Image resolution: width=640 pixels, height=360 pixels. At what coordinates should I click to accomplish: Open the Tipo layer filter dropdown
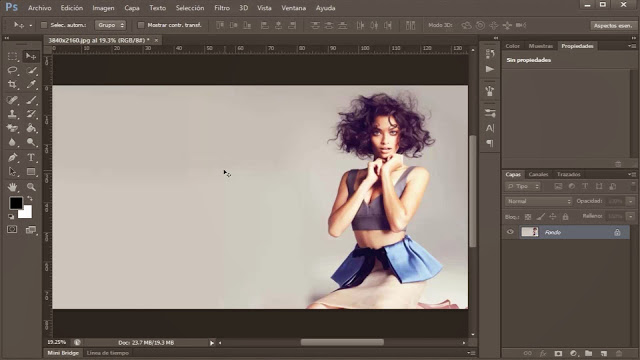click(523, 187)
